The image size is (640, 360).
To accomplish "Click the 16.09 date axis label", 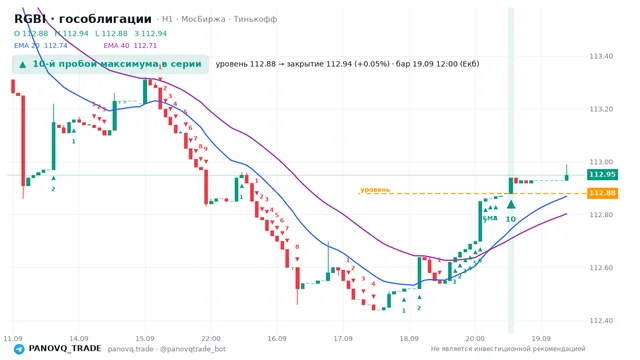I will coord(277,339).
